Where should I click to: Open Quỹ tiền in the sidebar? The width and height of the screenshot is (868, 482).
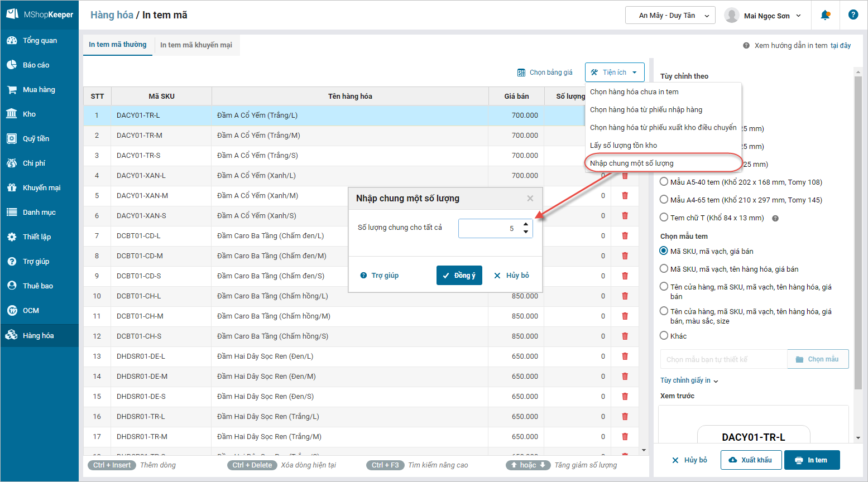[36, 138]
